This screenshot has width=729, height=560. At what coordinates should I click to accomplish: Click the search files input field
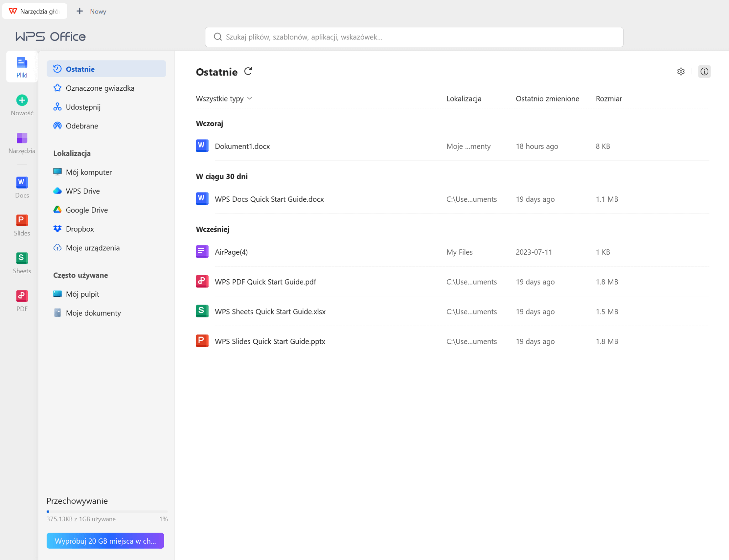414,37
